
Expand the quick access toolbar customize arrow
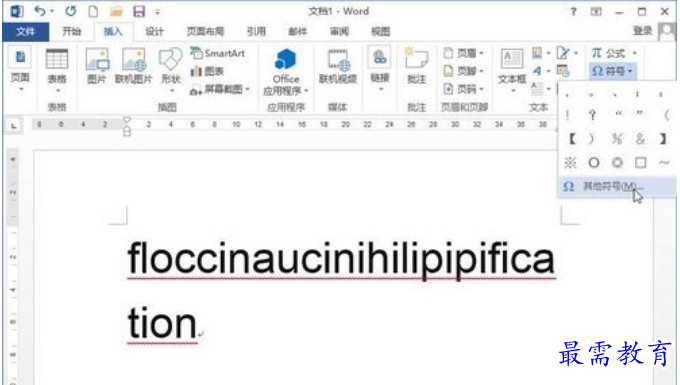[x=157, y=12]
